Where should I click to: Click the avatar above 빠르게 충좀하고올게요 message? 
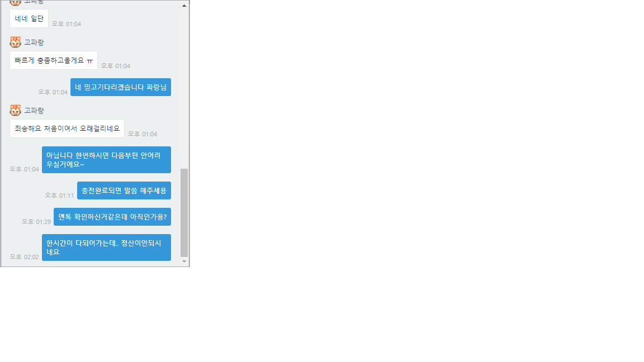(x=15, y=42)
